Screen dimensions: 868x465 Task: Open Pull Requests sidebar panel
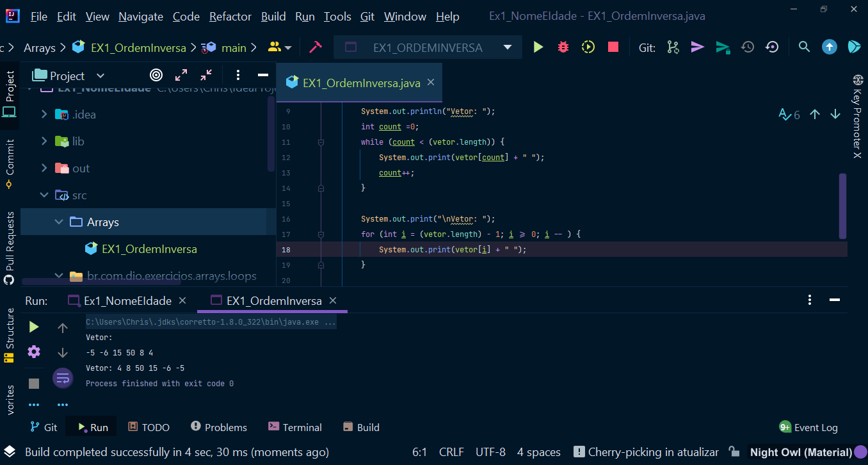10,248
